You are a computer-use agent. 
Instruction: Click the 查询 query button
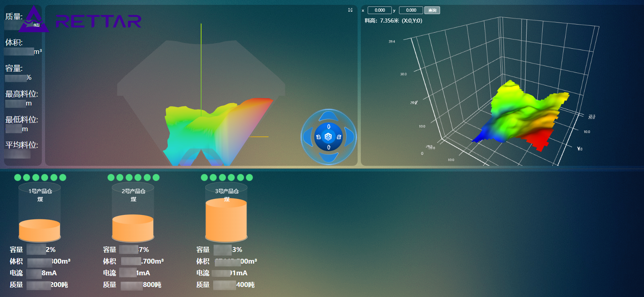[x=432, y=10]
